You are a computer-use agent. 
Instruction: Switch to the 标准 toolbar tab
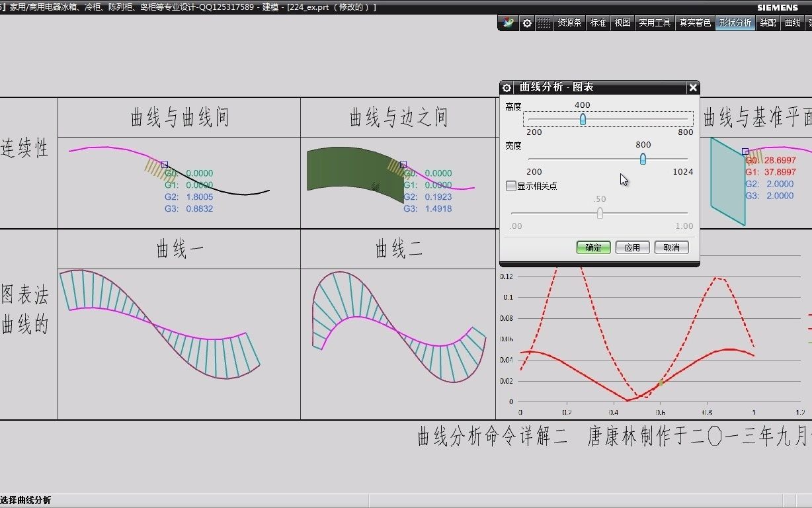598,22
